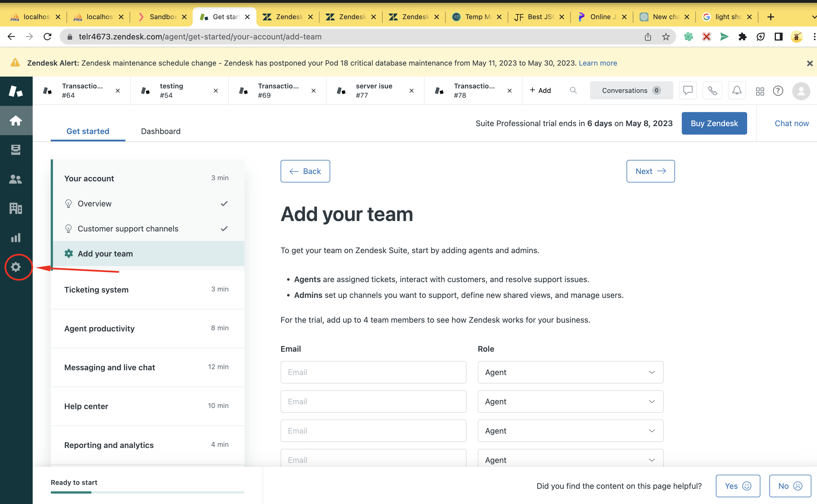Open Reporting bar chart icon in sidebar
Viewport: 817px width, 504px height.
[16, 238]
